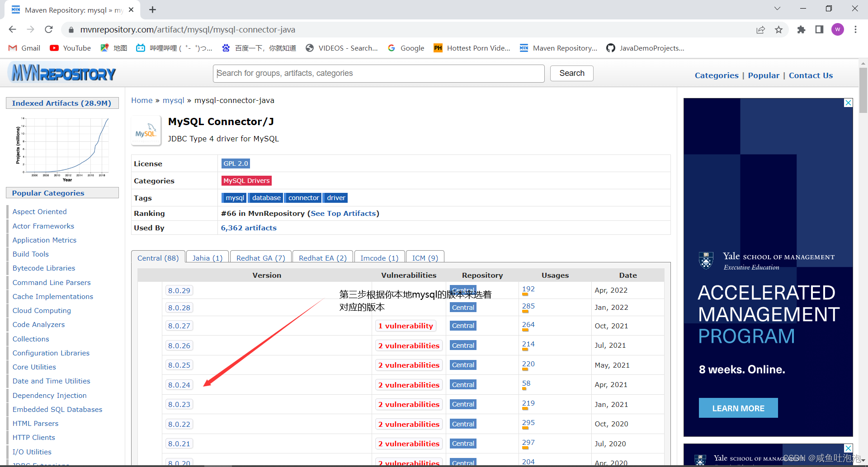Image resolution: width=868 pixels, height=467 pixels.
Task: Click Central repository badge for 8.0.25
Action: (x=463, y=365)
